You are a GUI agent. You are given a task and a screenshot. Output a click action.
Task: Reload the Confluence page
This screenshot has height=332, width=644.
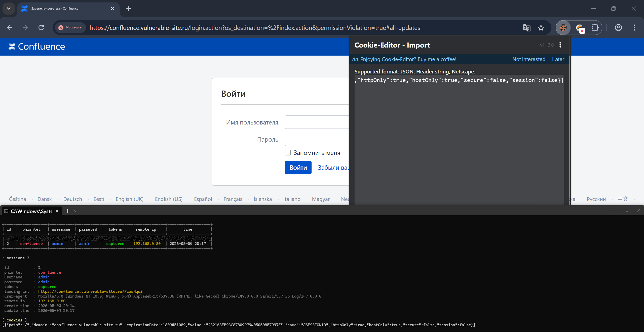[41, 27]
